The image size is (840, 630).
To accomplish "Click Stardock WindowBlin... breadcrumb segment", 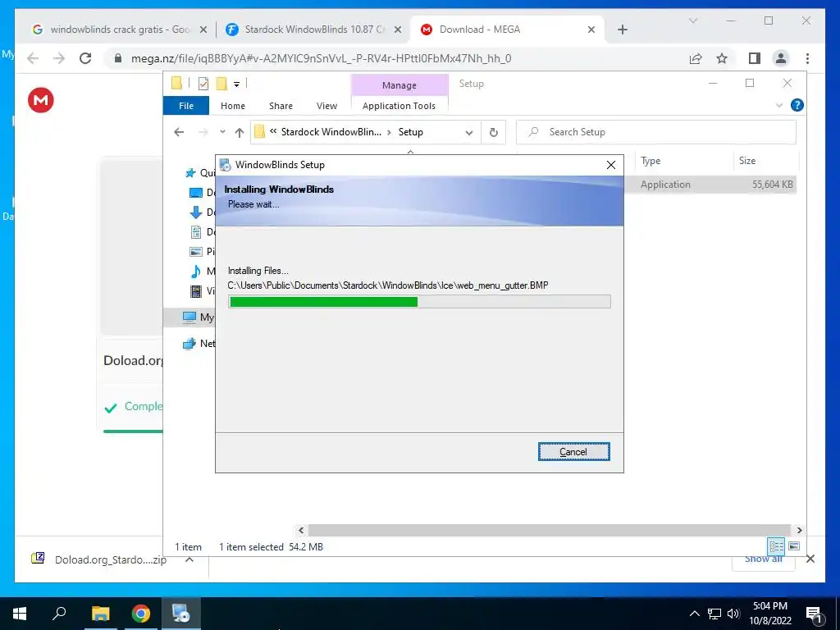I will [331, 132].
